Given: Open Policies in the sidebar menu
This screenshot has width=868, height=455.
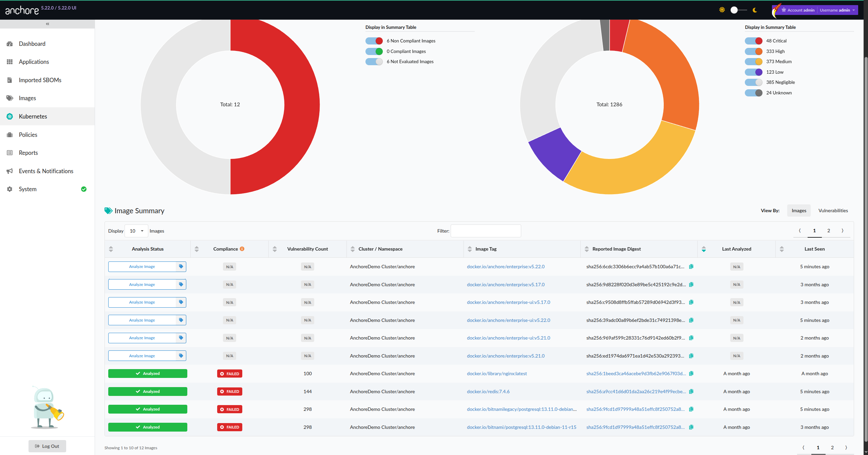Looking at the screenshot, I should tap(28, 135).
